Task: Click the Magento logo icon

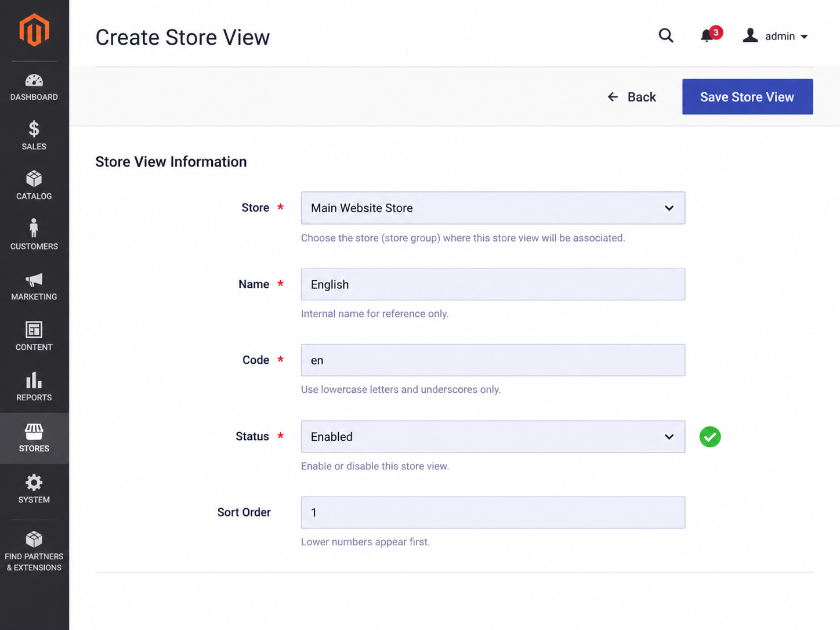Action: [x=34, y=30]
